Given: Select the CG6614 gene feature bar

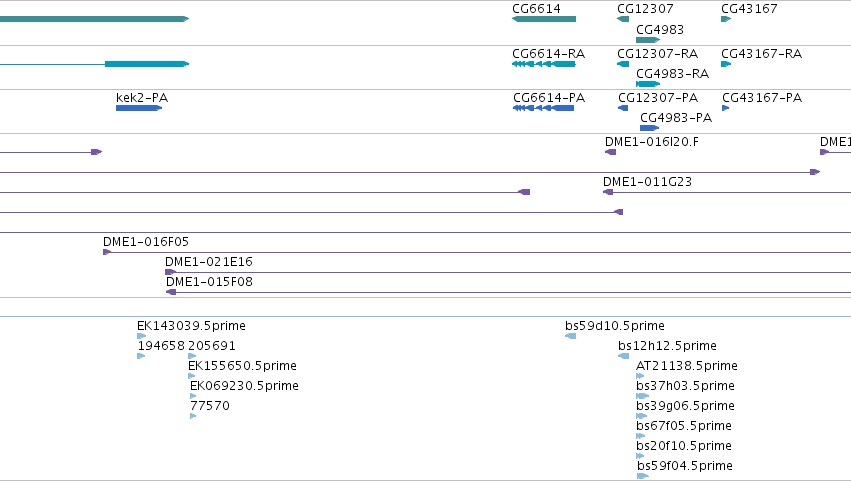Looking at the screenshot, I should coord(544,19).
